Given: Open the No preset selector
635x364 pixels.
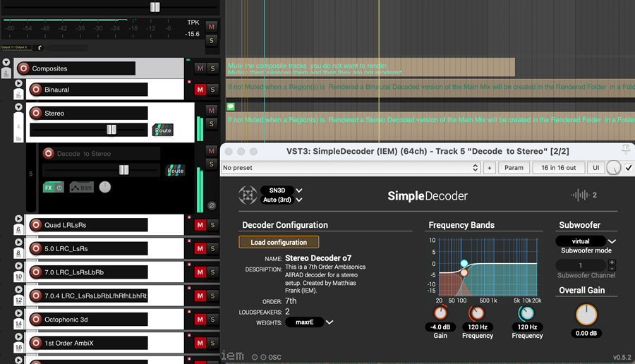Looking at the screenshot, I should click(351, 168).
